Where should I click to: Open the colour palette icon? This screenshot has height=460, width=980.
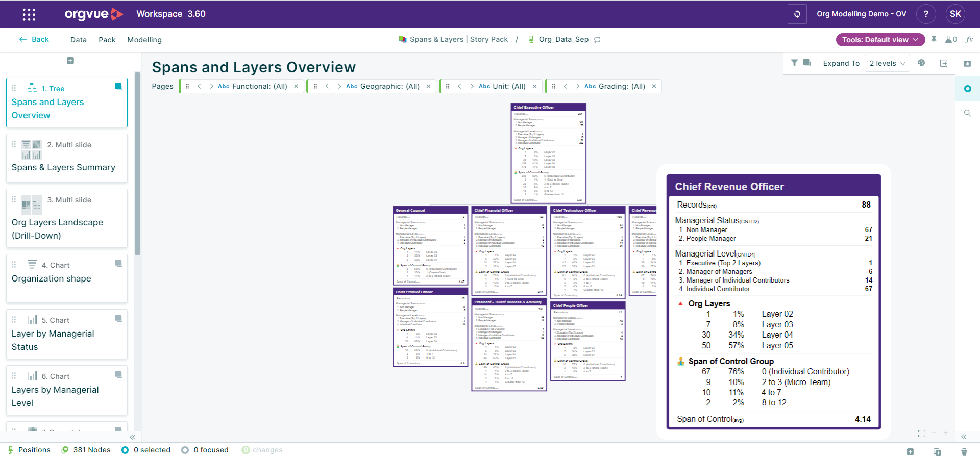[x=921, y=63]
